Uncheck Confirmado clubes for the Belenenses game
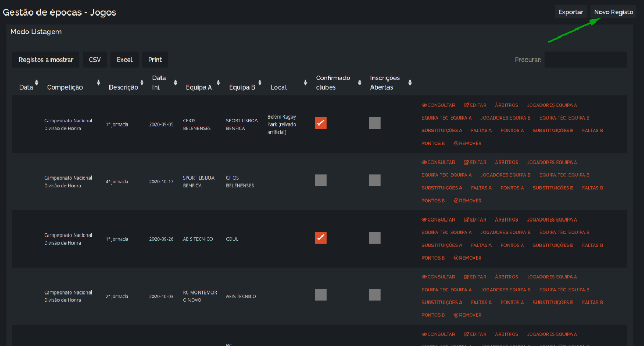Viewport: 644px width, 346px height. click(x=321, y=123)
